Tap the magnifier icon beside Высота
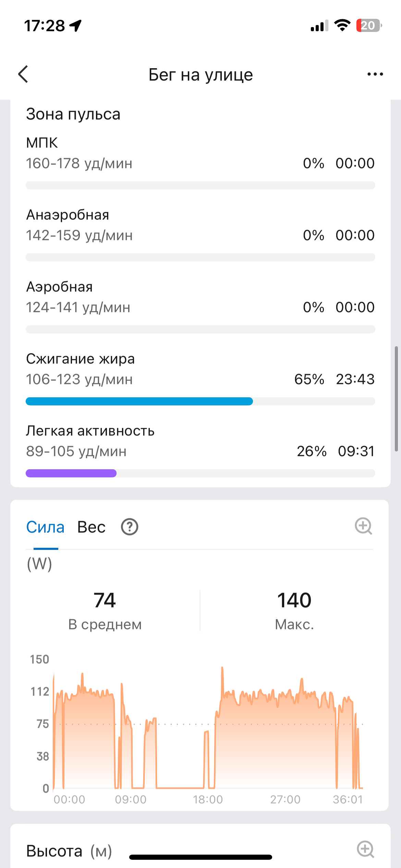This screenshot has height=868, width=401. [365, 849]
